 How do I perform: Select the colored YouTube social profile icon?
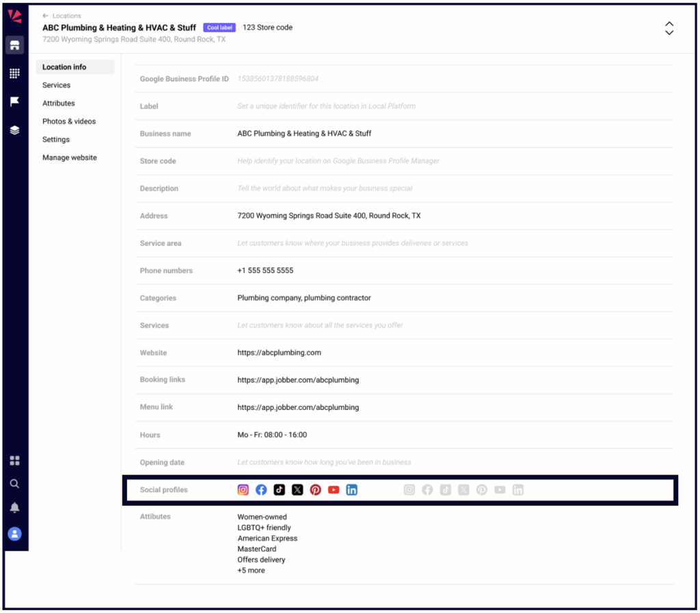334,490
